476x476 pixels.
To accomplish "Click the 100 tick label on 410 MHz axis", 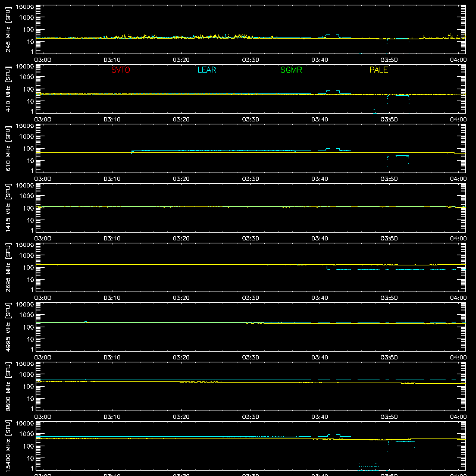I will (29, 89).
